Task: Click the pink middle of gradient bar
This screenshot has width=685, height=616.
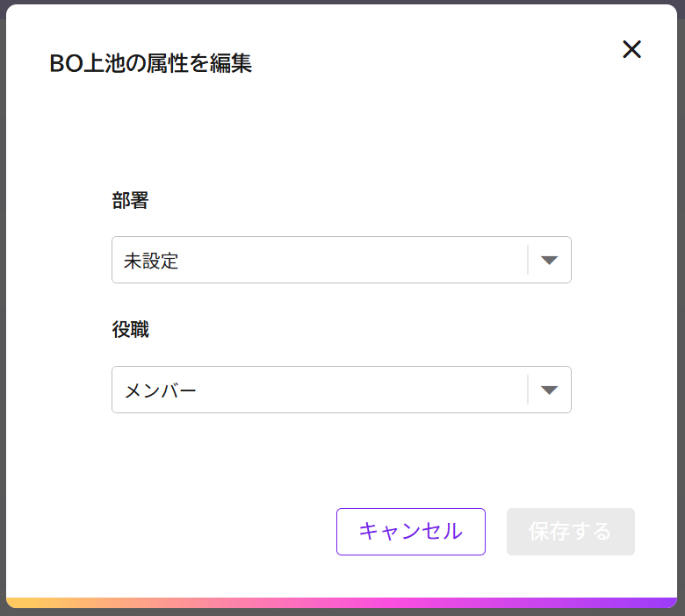Action: (342, 603)
